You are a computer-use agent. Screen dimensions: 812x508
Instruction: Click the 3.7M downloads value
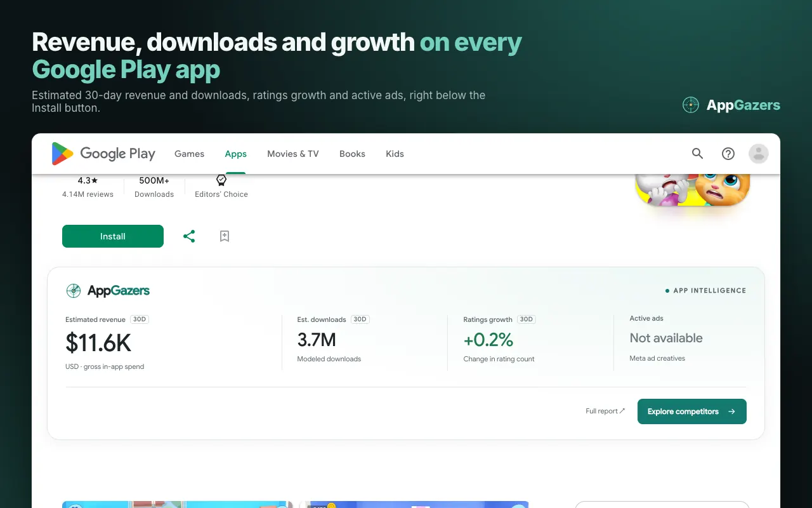click(317, 340)
